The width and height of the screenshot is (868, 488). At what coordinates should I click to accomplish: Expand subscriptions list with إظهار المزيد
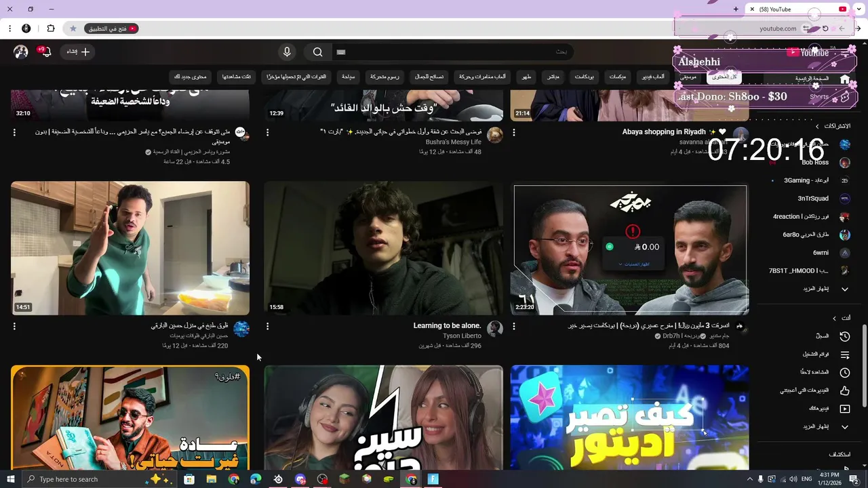826,289
